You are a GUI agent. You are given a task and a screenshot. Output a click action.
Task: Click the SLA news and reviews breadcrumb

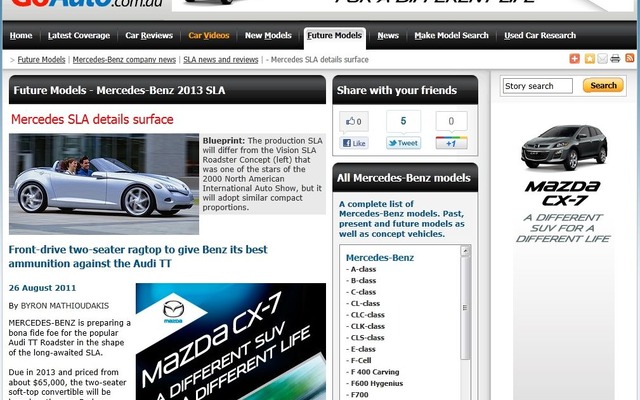point(220,60)
